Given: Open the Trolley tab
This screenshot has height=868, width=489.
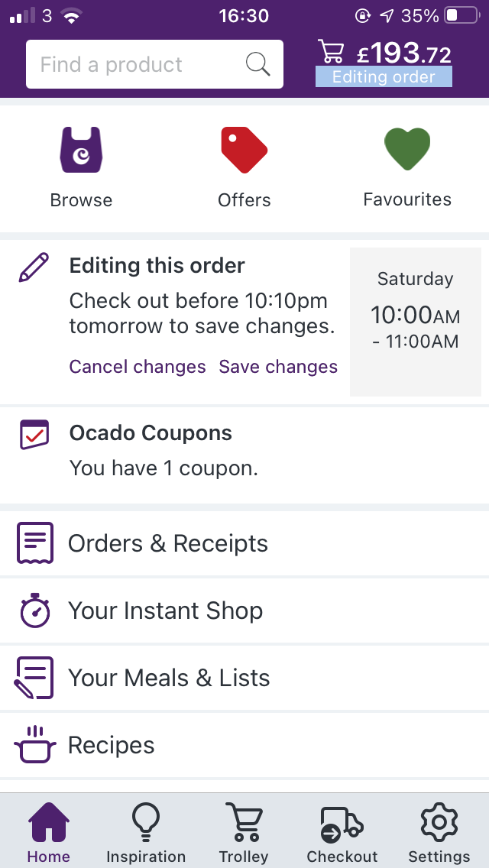Looking at the screenshot, I should tap(244, 831).
